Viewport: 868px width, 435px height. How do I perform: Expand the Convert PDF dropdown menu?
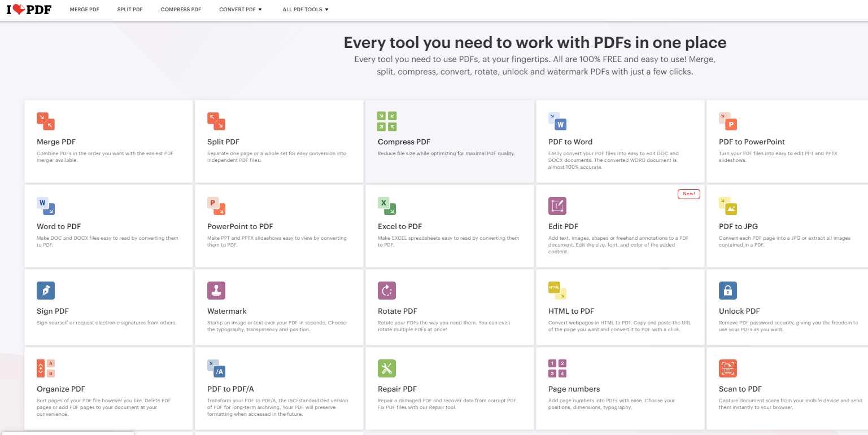(x=241, y=10)
